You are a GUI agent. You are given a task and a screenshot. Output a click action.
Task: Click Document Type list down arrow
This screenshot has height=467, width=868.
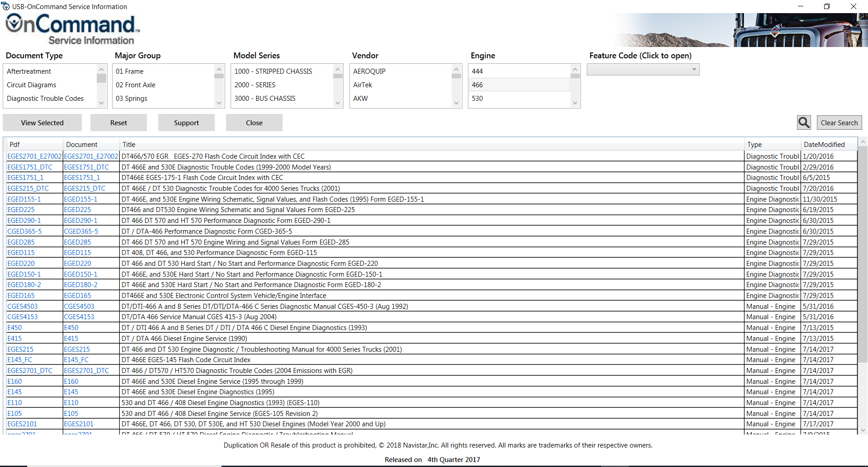click(x=101, y=103)
